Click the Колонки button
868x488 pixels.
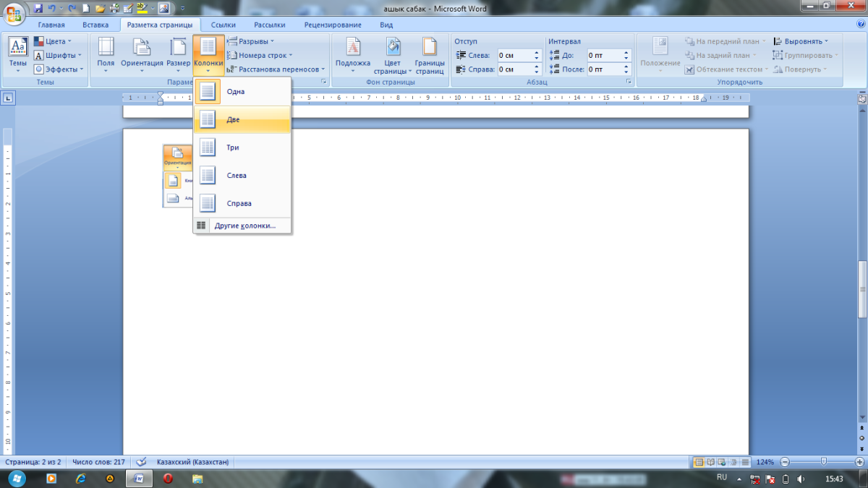(208, 54)
